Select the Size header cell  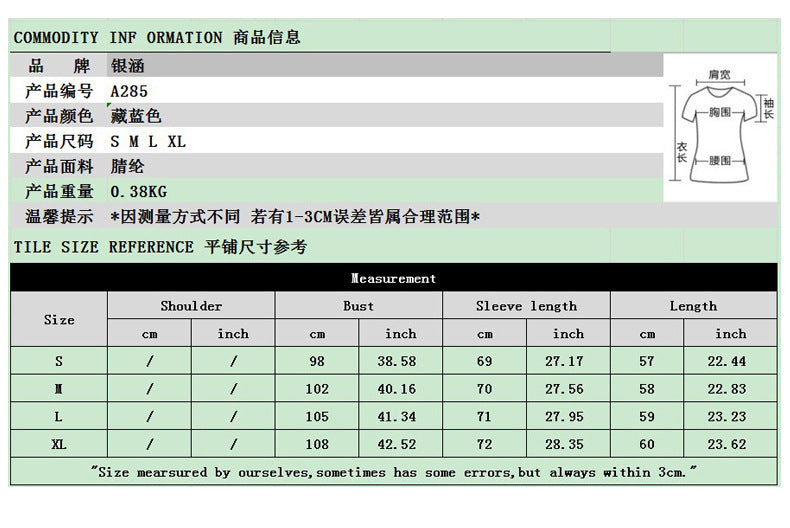pos(59,320)
